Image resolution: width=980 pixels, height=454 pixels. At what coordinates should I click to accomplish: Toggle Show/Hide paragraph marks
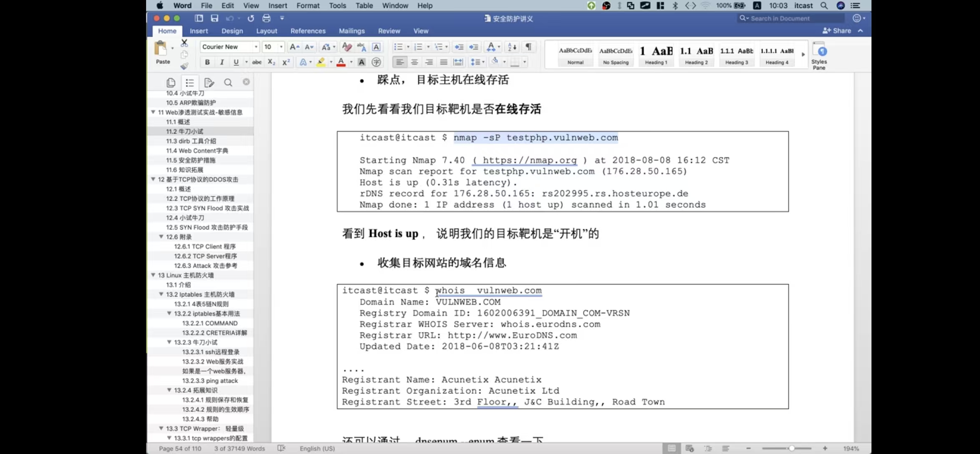(x=528, y=47)
